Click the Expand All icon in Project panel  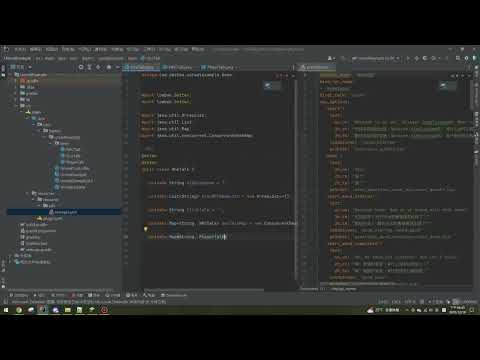[89, 67]
